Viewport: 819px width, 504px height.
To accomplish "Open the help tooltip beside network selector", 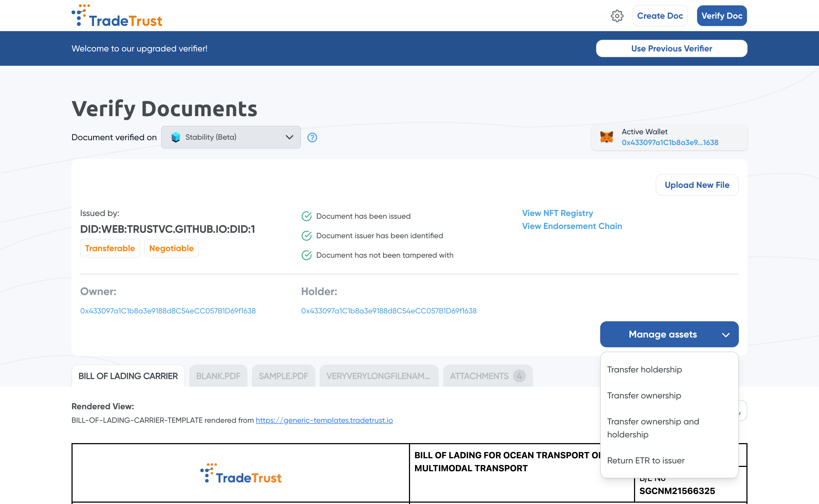I will coord(312,137).
